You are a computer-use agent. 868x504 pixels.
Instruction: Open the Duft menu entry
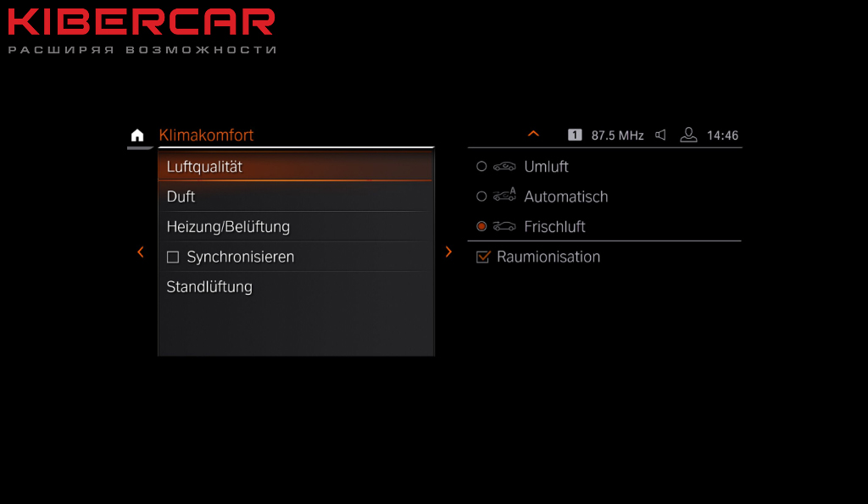click(295, 197)
